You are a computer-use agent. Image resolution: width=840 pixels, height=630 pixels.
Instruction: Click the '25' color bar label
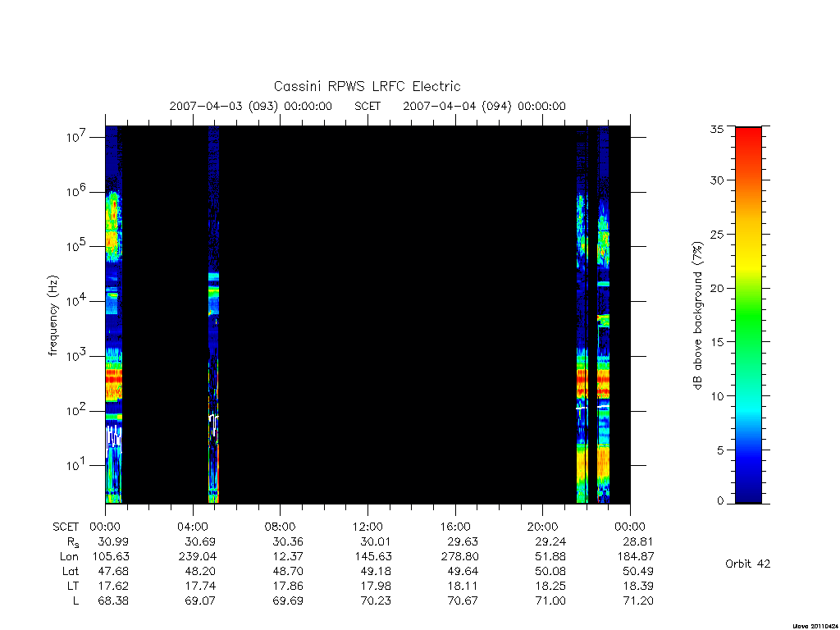click(717, 234)
